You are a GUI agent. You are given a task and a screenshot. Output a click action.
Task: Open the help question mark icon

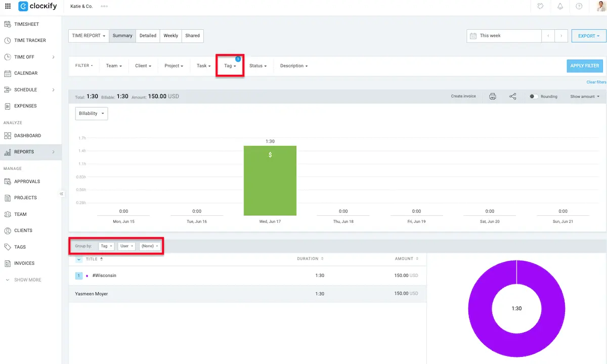[579, 7]
